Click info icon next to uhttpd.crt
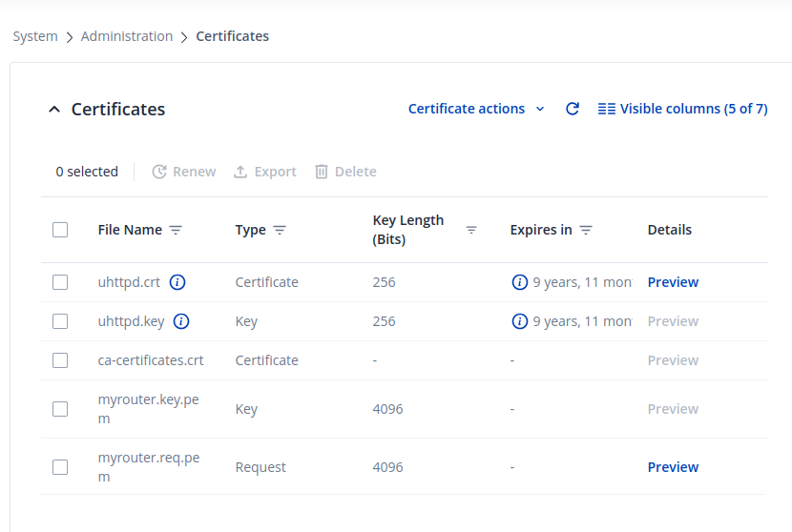This screenshot has height=532, width=792. pos(177,282)
